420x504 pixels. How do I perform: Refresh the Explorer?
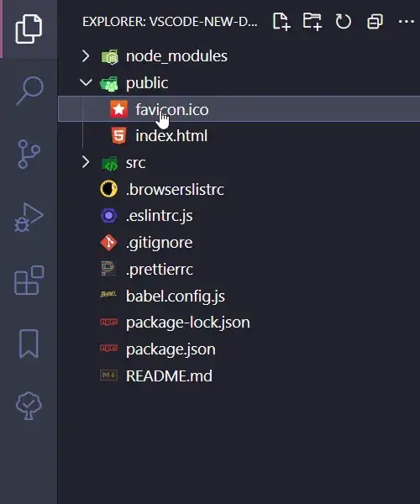[344, 22]
